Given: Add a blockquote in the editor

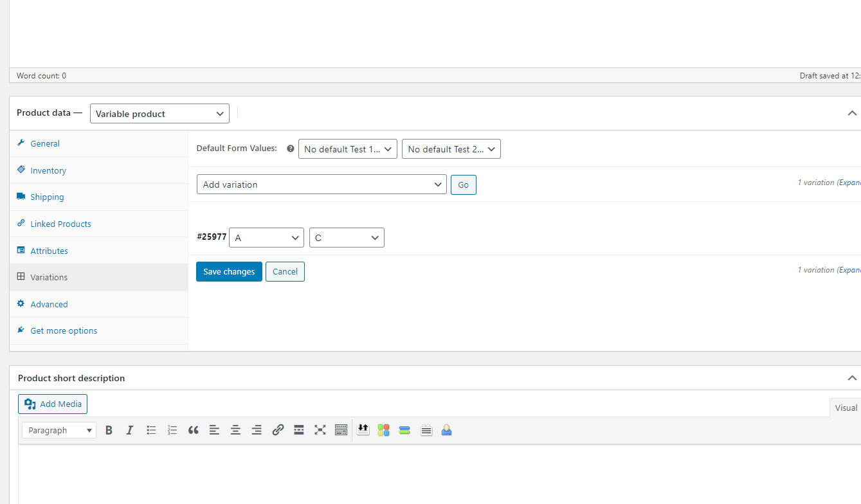Looking at the screenshot, I should tap(193, 430).
